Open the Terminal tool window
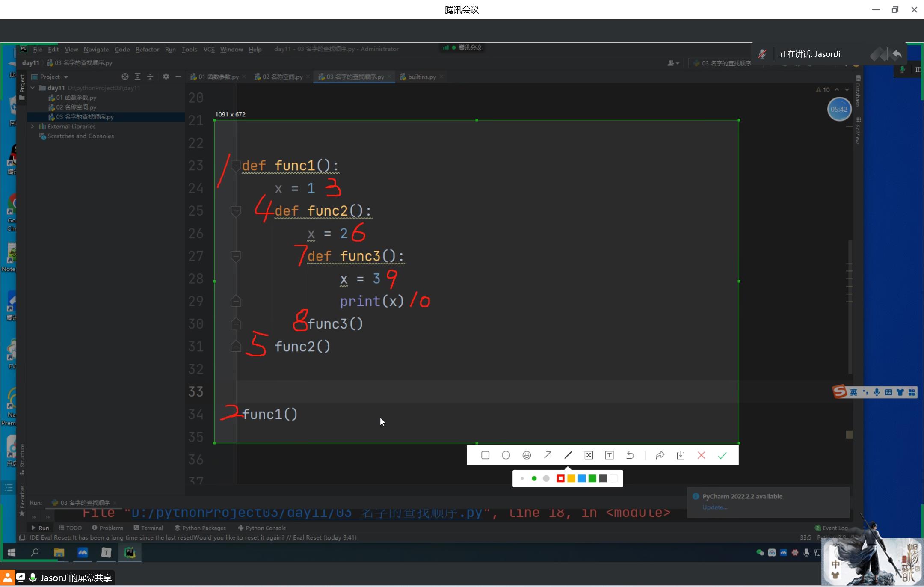This screenshot has width=924, height=587. tap(148, 528)
